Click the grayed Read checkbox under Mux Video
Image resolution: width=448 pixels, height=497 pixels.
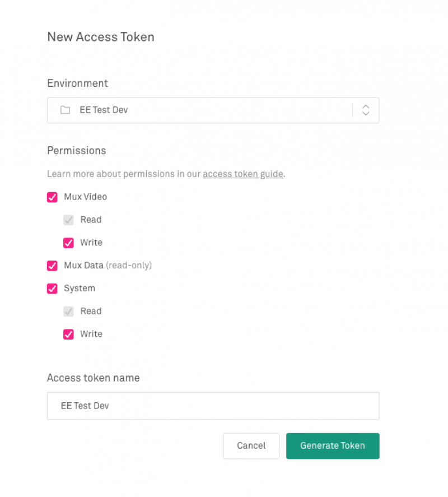click(68, 220)
